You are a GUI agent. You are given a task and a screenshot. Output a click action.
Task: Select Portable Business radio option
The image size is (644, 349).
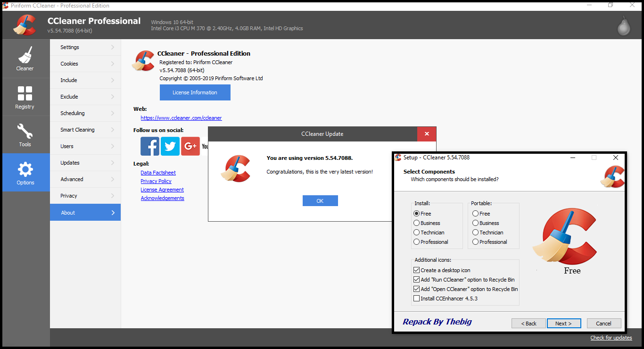(475, 223)
